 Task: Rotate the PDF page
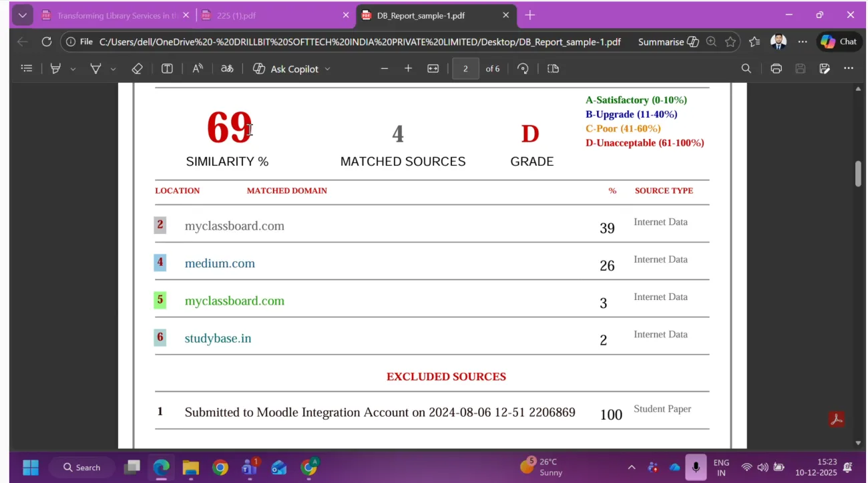coord(523,69)
